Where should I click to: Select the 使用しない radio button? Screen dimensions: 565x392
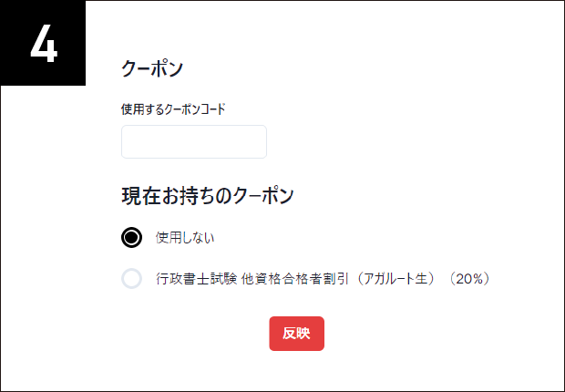tap(132, 238)
